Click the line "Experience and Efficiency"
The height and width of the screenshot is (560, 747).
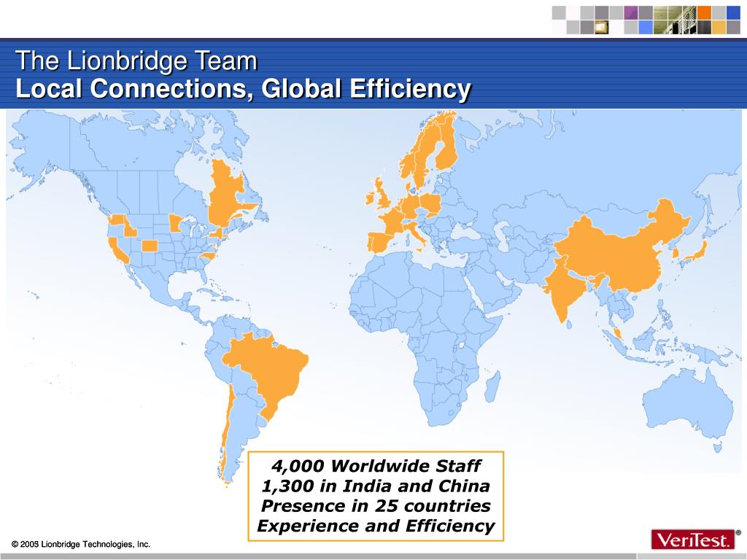[x=376, y=526]
